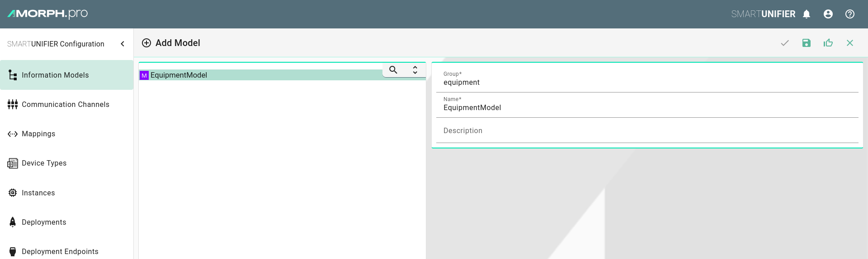Toggle expand/collapse all tree nodes
868x259 pixels.
[415, 70]
